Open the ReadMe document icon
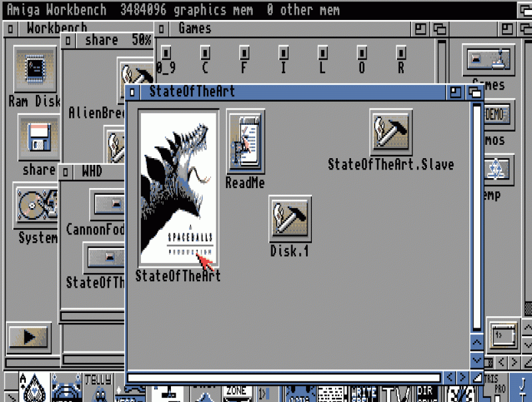 [x=245, y=141]
